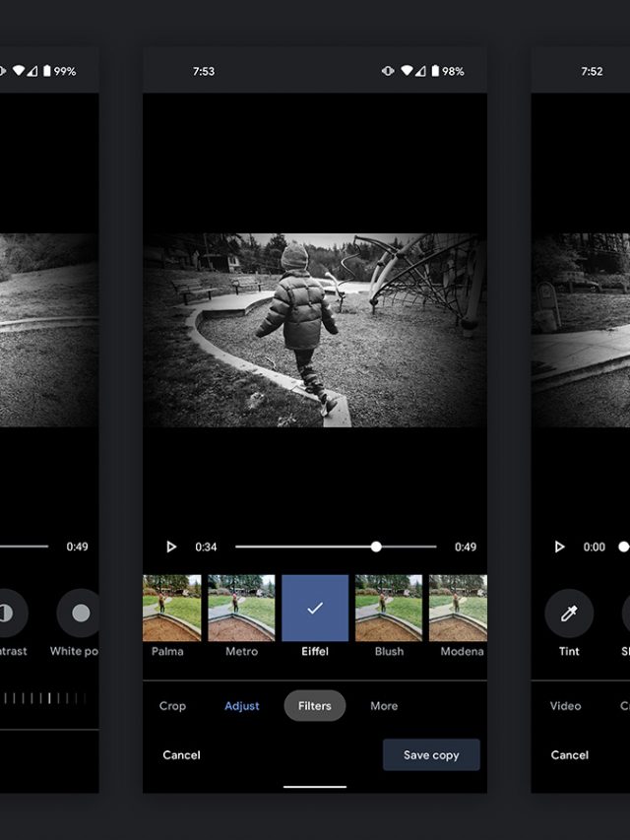Viewport: 630px width, 840px height.
Task: Choose the Blush filter thumbnail
Action: tap(389, 608)
